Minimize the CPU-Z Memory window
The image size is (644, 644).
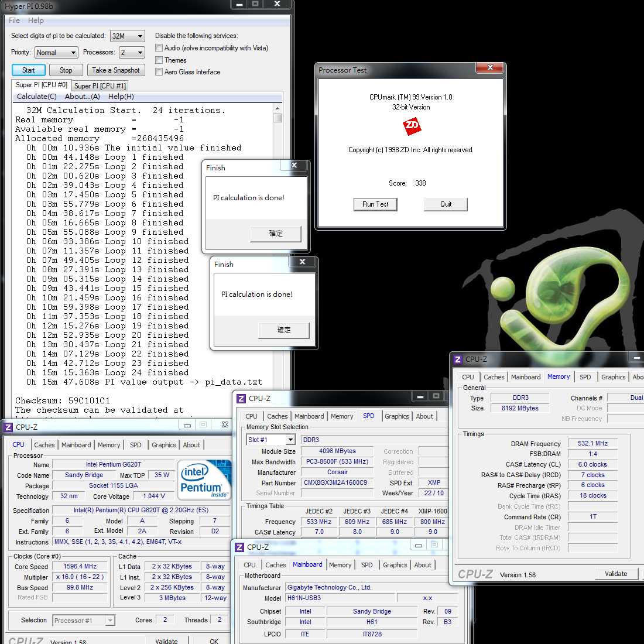[636, 358]
